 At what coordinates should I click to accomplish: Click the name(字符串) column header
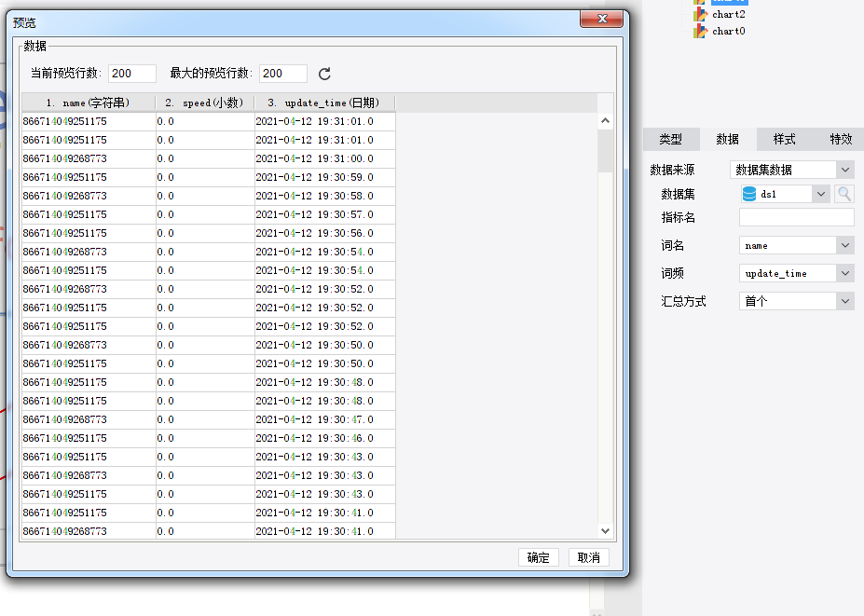(89, 103)
